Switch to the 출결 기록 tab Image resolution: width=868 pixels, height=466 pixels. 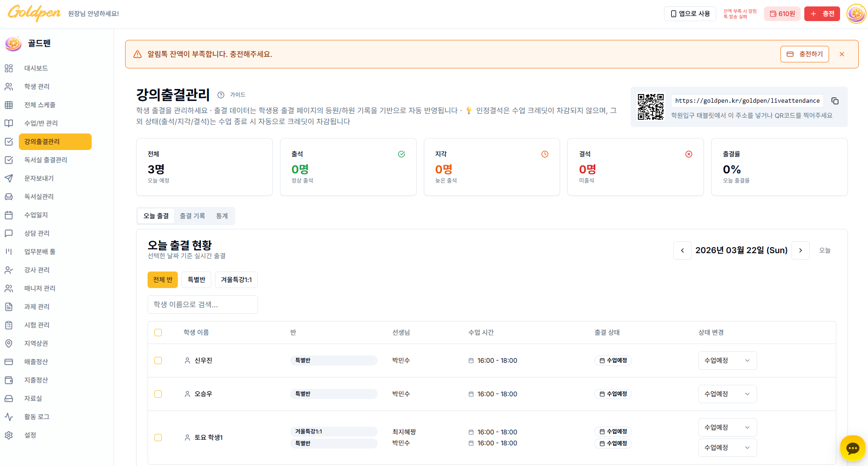coord(192,216)
